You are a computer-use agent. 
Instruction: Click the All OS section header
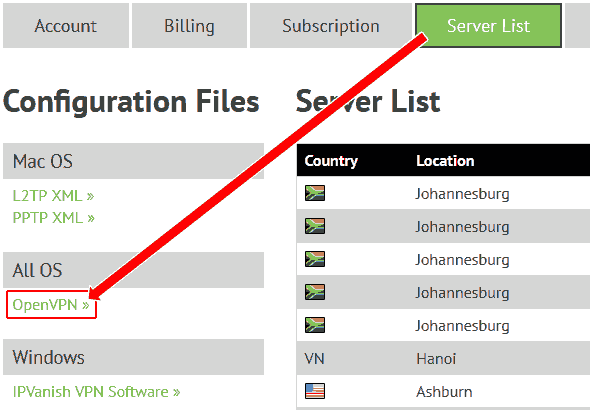[x=134, y=270]
